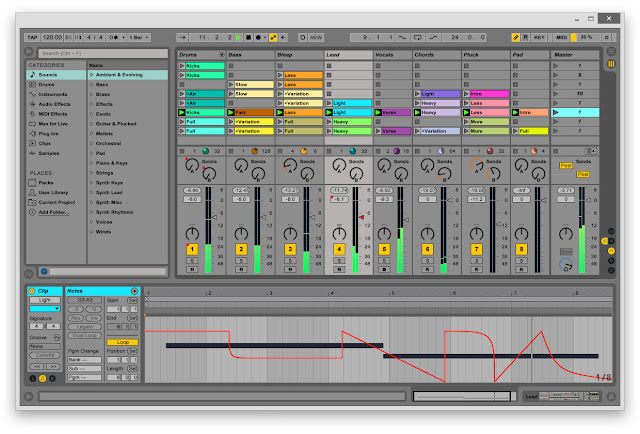Start playback with the green Play button

tap(239, 38)
